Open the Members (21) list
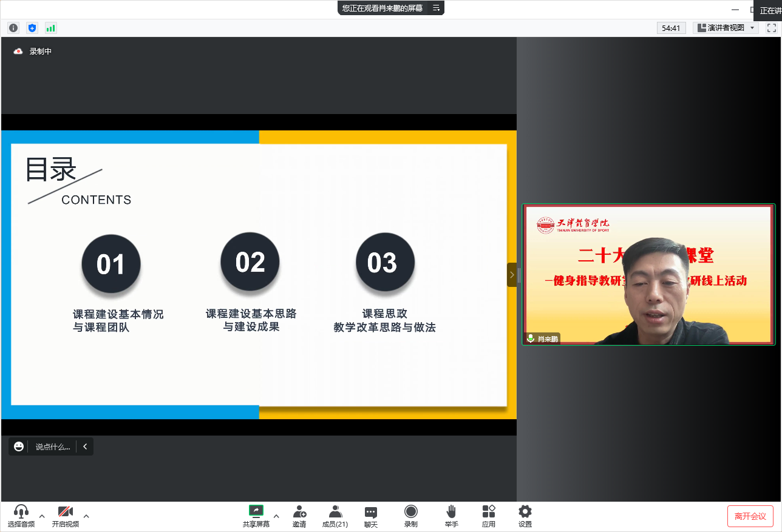Image resolution: width=782 pixels, height=532 pixels. [x=335, y=516]
